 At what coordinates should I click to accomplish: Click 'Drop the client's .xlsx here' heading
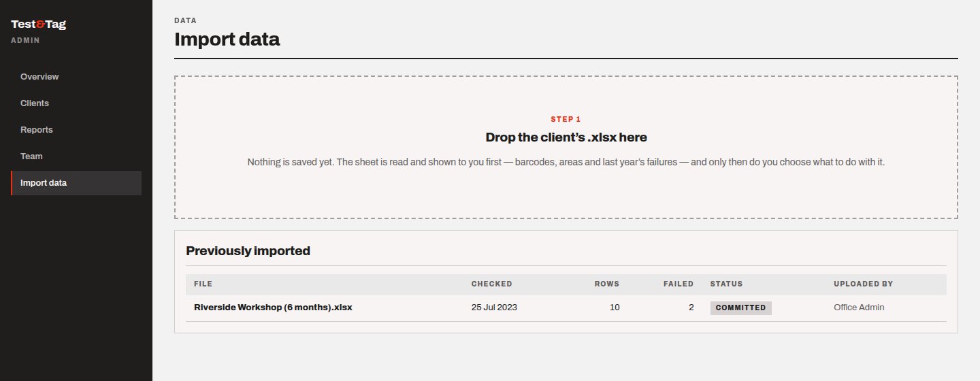point(566,137)
